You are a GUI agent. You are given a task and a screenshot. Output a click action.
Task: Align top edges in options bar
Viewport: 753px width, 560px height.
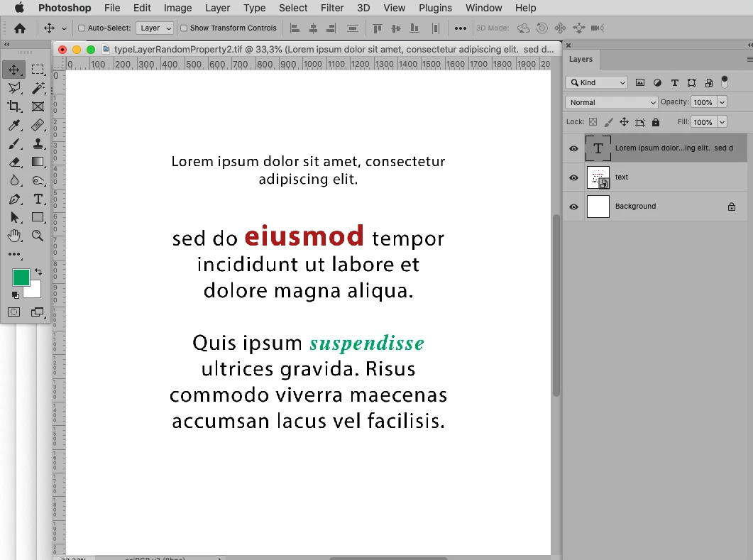[x=378, y=28]
